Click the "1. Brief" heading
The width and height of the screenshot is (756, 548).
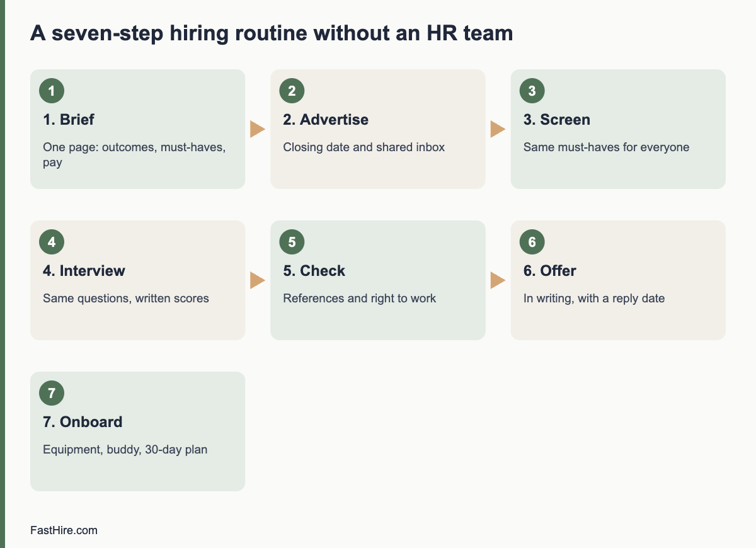tap(69, 120)
